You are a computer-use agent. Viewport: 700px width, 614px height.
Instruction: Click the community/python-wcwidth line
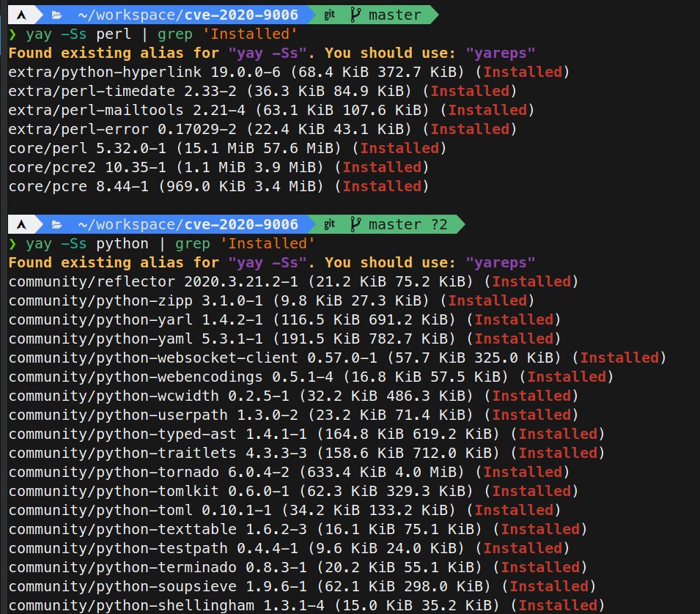click(293, 396)
